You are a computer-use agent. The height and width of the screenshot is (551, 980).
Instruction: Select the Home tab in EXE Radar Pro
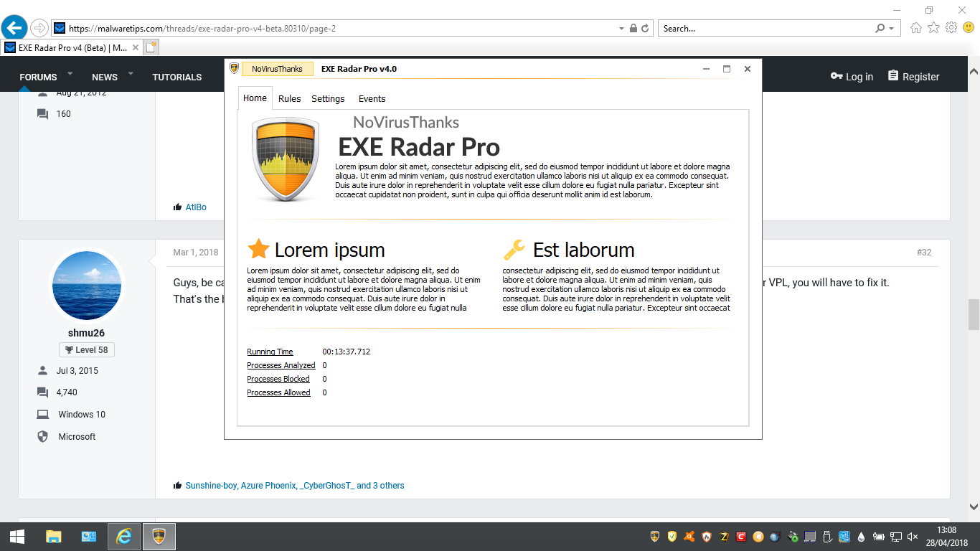click(x=255, y=98)
